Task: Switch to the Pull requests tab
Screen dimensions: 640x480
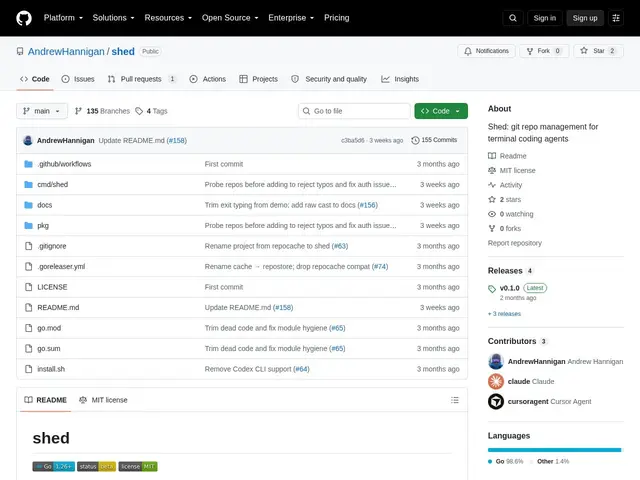Action: [142, 79]
